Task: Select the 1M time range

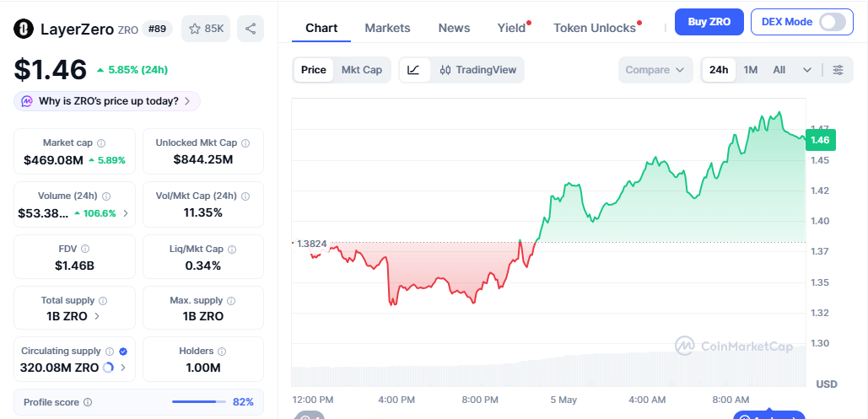Action: coord(750,70)
